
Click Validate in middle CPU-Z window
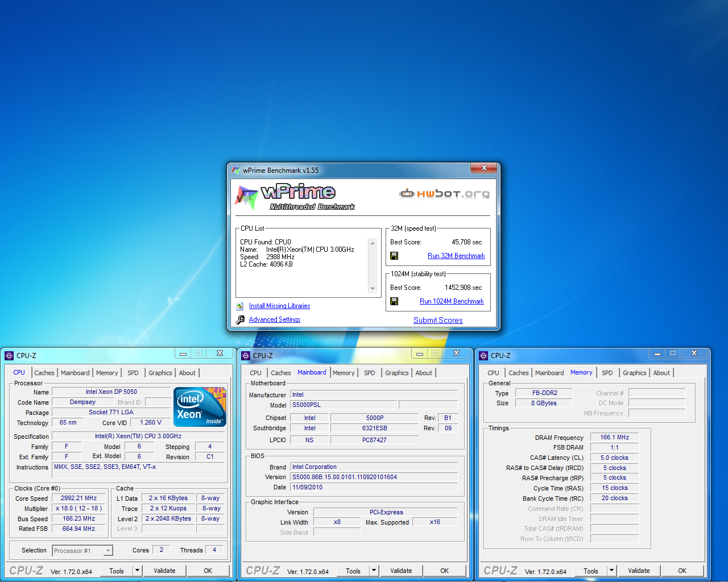click(x=401, y=571)
